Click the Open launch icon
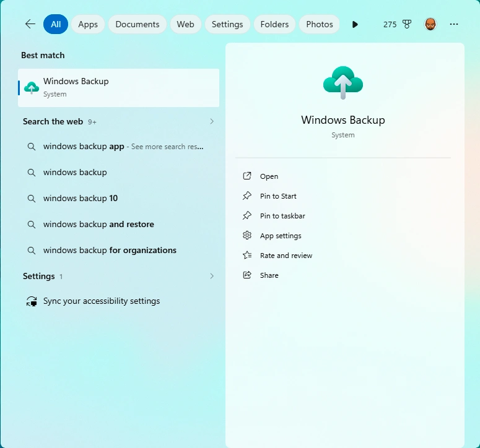The height and width of the screenshot is (448, 480). [247, 176]
